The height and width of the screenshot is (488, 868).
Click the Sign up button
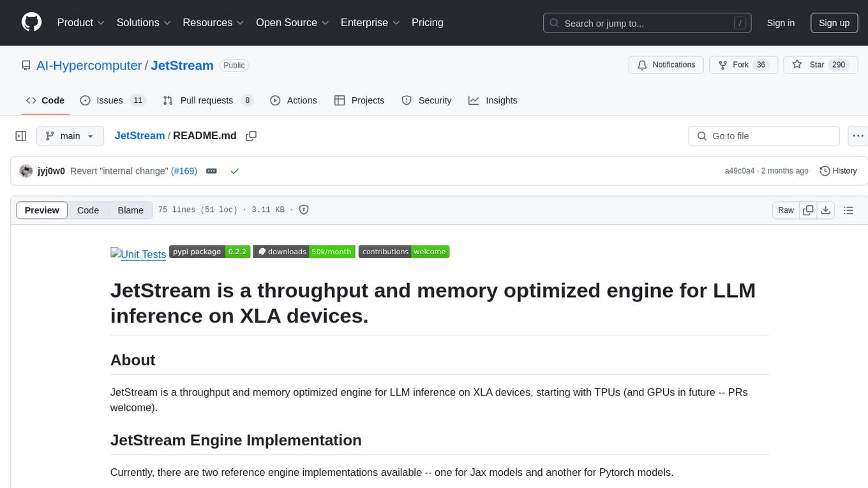(x=834, y=23)
